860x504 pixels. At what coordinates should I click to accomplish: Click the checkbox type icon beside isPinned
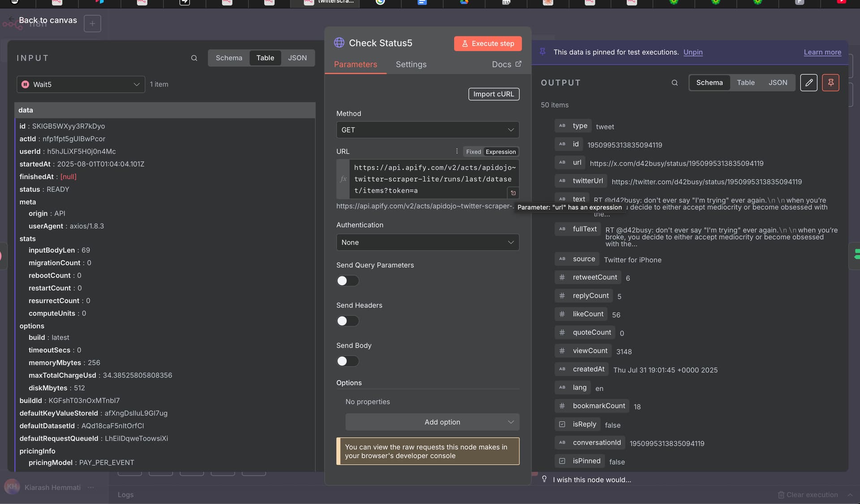pyautogui.click(x=562, y=461)
